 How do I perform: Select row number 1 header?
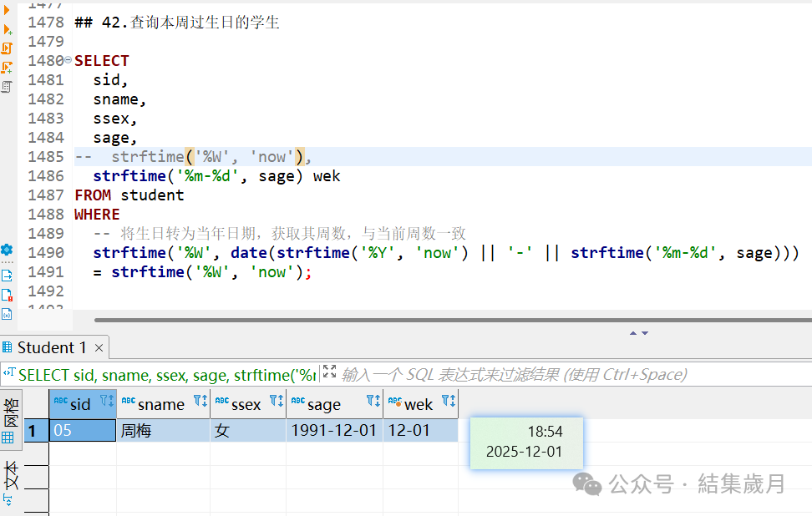click(x=36, y=431)
